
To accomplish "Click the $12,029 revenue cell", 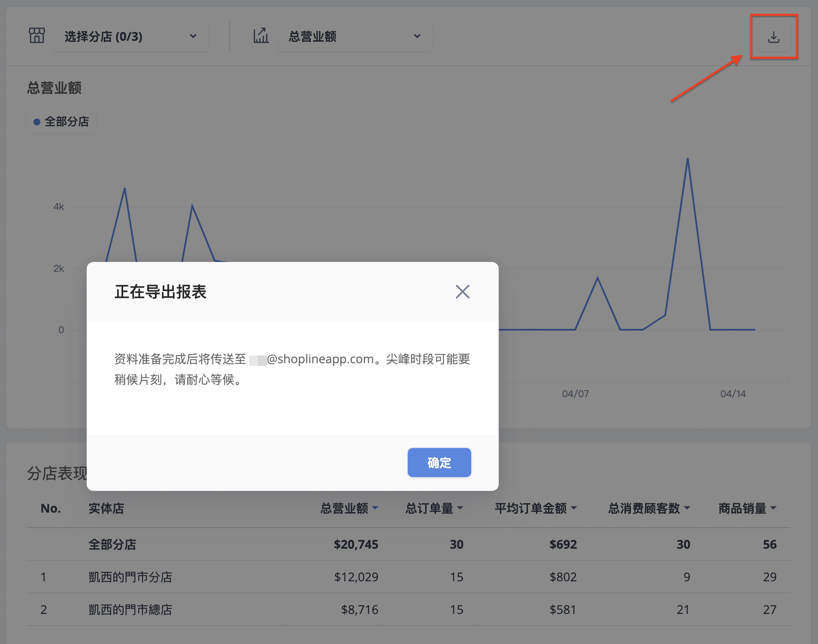I will [356, 577].
